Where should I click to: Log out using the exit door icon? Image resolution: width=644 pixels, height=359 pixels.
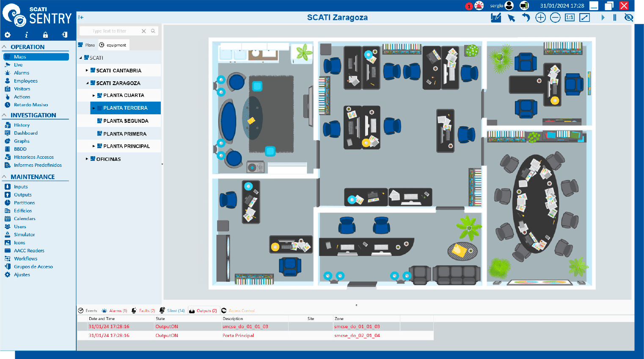(65, 35)
